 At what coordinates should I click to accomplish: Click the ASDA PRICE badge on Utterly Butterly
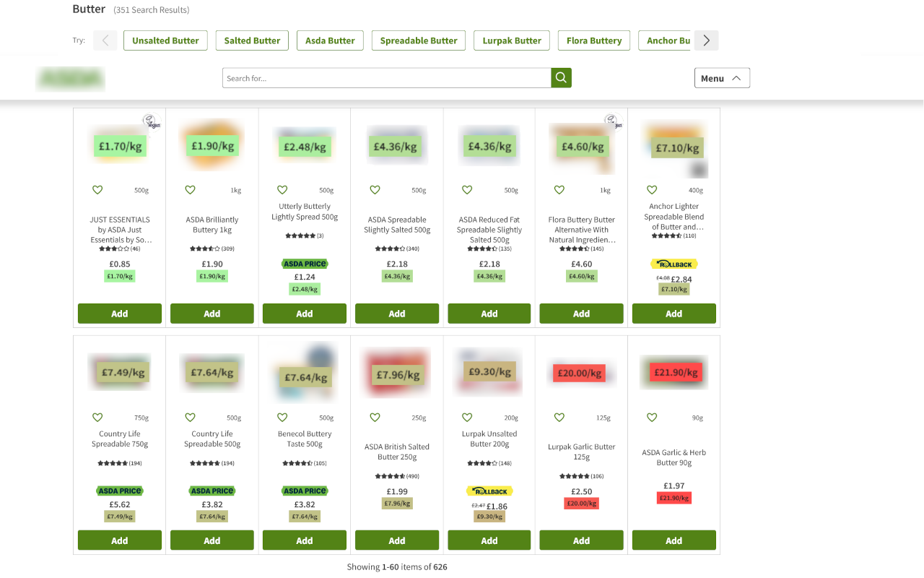pos(304,264)
